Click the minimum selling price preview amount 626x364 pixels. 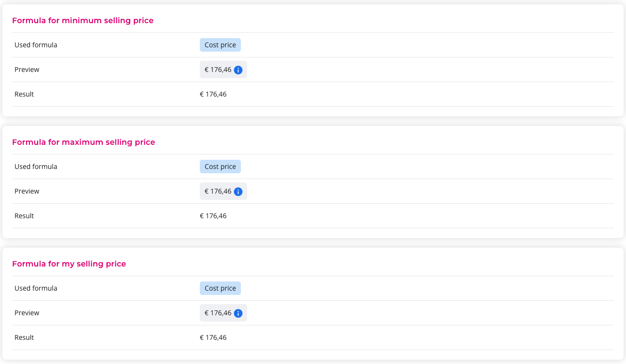click(x=218, y=70)
